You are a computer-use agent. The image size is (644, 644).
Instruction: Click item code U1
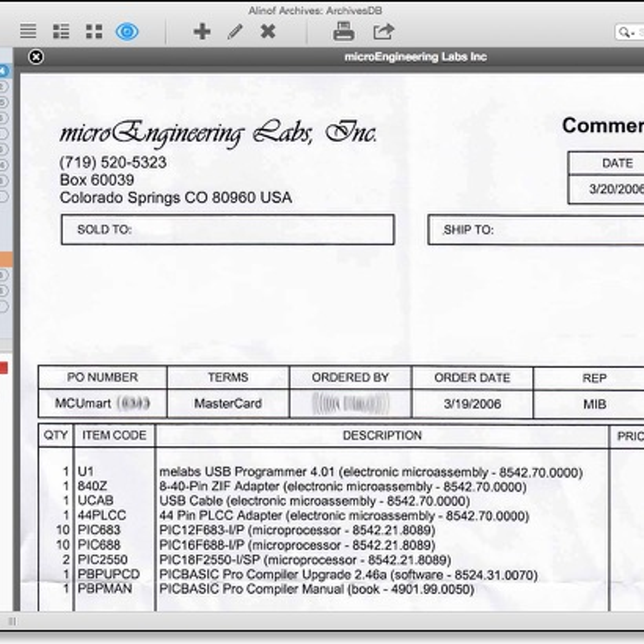tap(86, 471)
